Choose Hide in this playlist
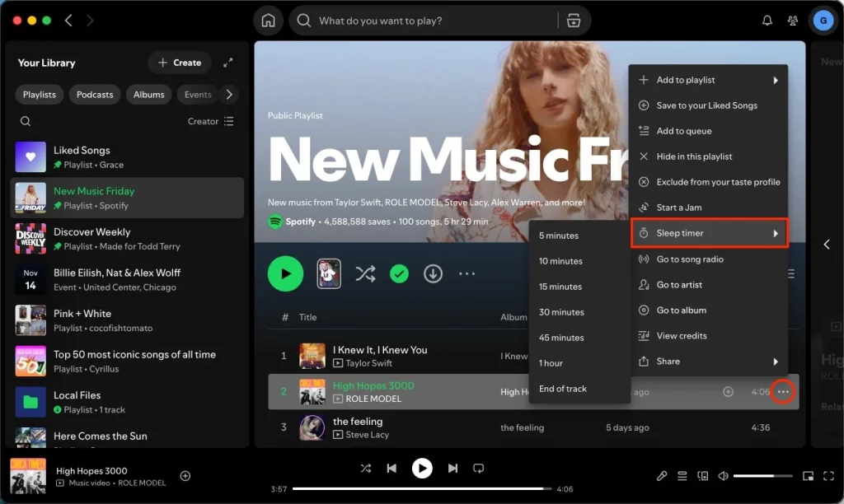844x504 pixels. pos(708,156)
